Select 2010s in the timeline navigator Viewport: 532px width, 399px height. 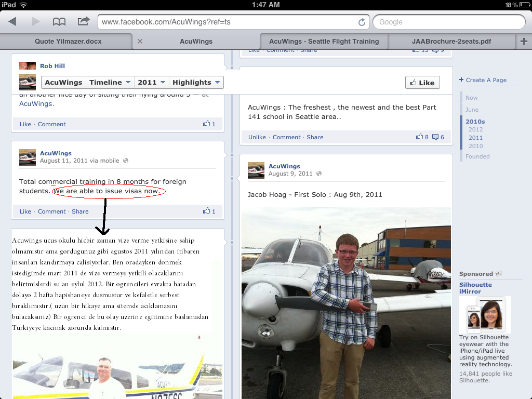click(x=475, y=122)
